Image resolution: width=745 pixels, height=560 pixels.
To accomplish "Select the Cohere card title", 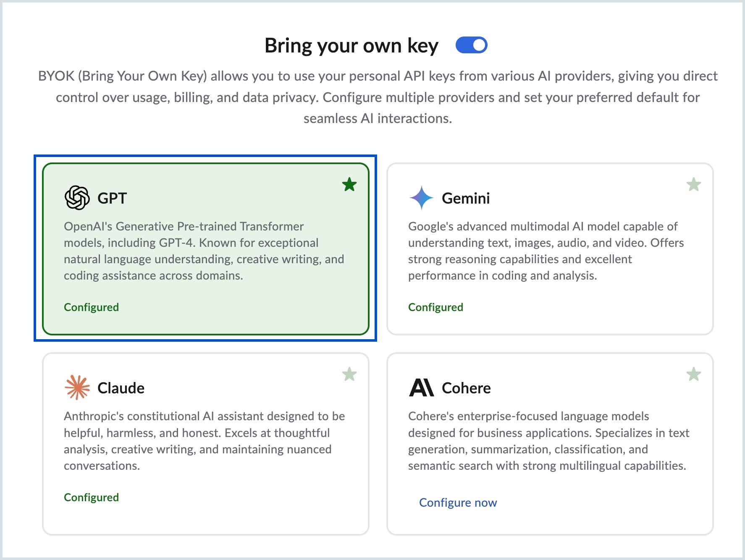I will pos(466,388).
